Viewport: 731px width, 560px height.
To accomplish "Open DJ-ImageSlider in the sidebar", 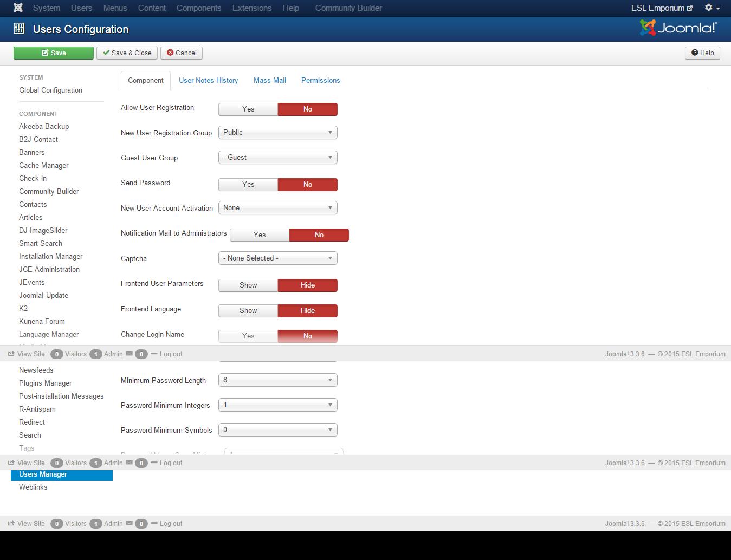I will [43, 231].
